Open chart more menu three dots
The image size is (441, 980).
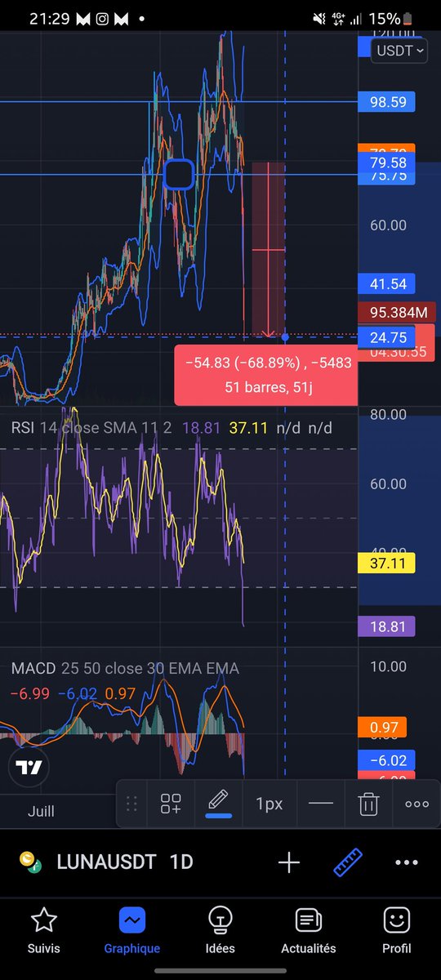click(407, 862)
